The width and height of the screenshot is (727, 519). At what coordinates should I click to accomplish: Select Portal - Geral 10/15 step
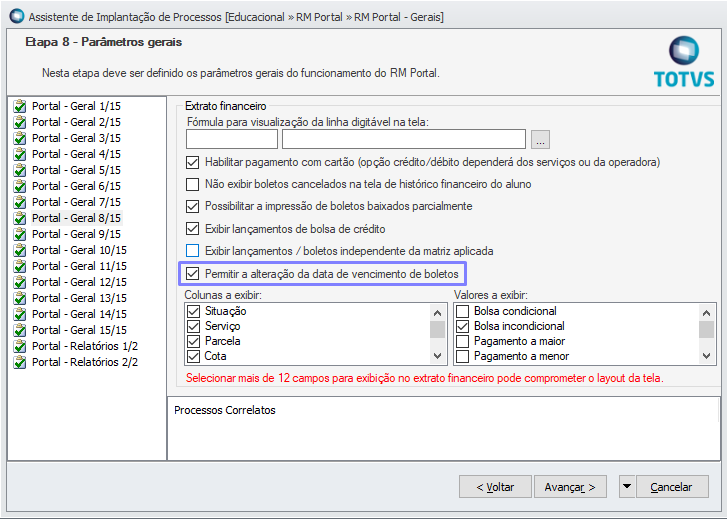tap(79, 250)
